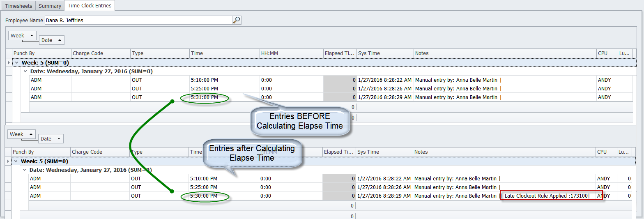Select the Time Clock Entries tab

[x=89, y=6]
